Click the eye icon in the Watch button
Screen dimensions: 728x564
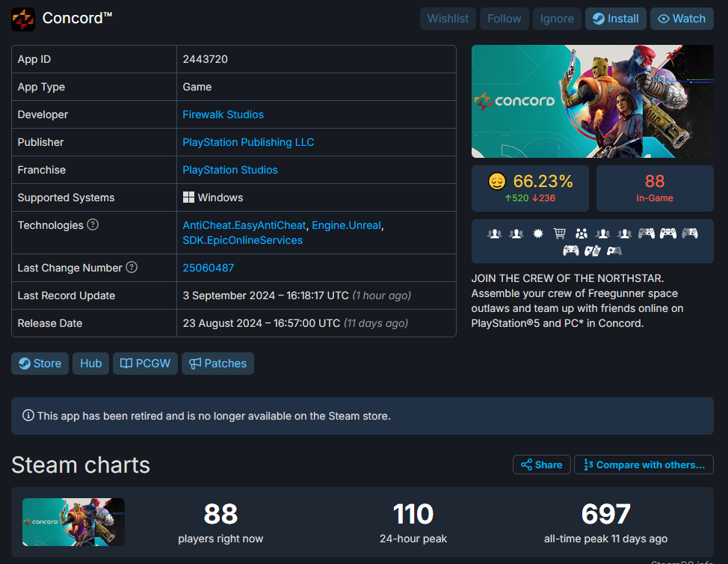click(x=664, y=19)
